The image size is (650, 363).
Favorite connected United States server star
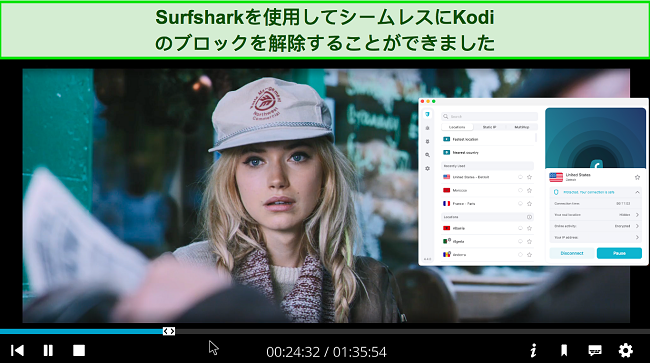tap(638, 177)
